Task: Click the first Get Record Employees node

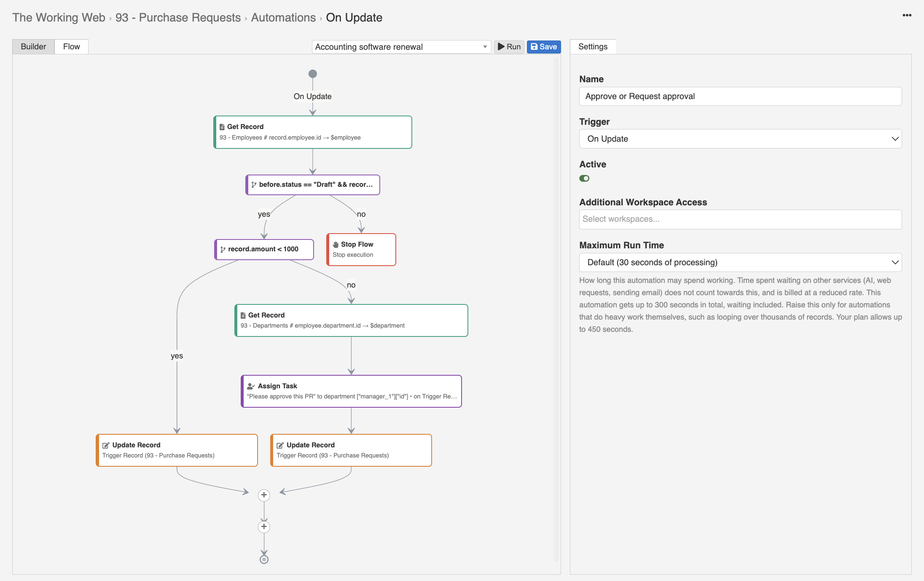Action: coord(312,132)
